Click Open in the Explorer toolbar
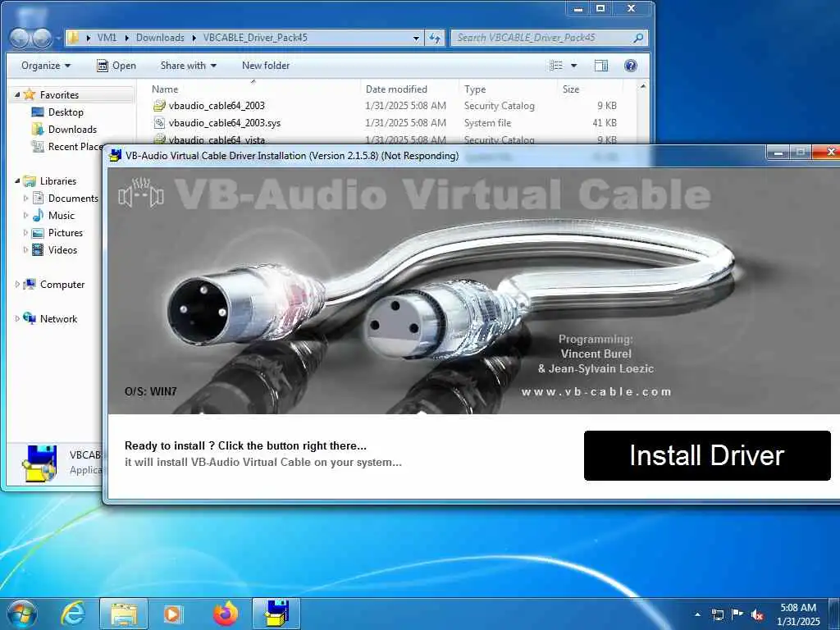Viewport: 840px width, 630px height. click(x=116, y=66)
